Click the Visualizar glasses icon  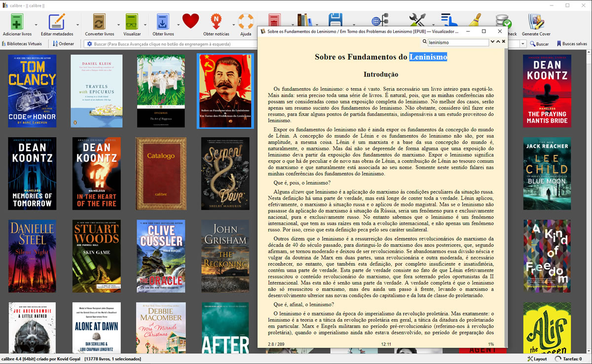click(132, 22)
